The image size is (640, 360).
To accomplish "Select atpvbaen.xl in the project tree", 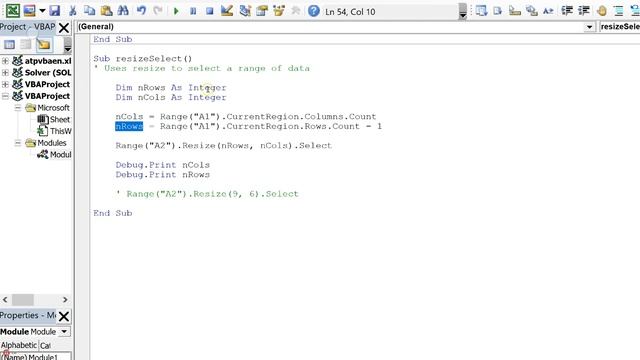I will (48, 61).
